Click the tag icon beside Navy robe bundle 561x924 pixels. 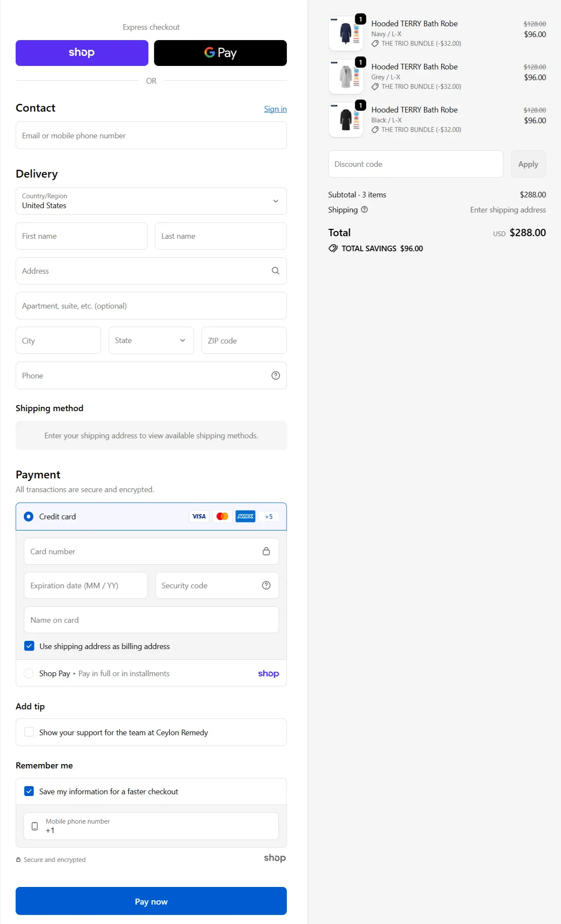[x=375, y=44]
